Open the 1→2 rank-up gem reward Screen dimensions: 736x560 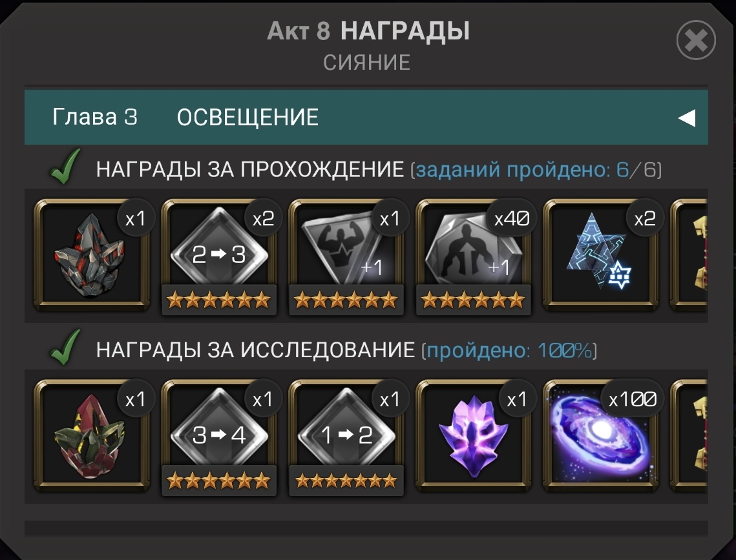click(346, 437)
